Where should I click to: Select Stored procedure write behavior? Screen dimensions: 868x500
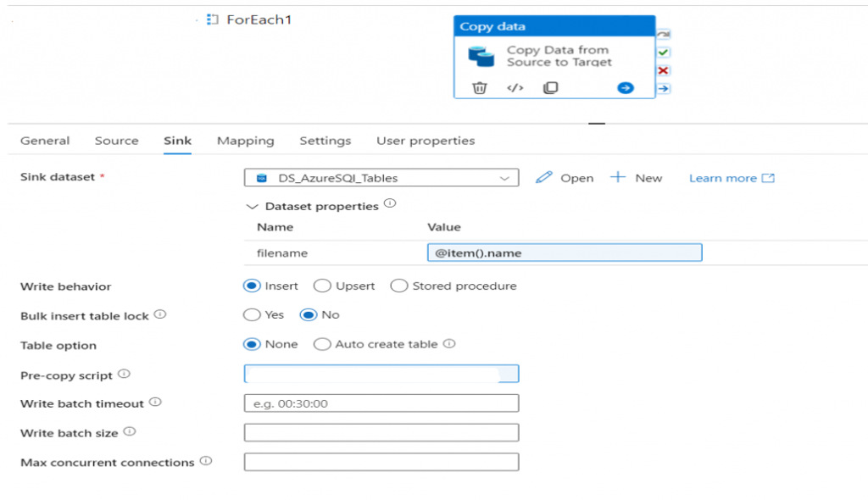tap(398, 286)
